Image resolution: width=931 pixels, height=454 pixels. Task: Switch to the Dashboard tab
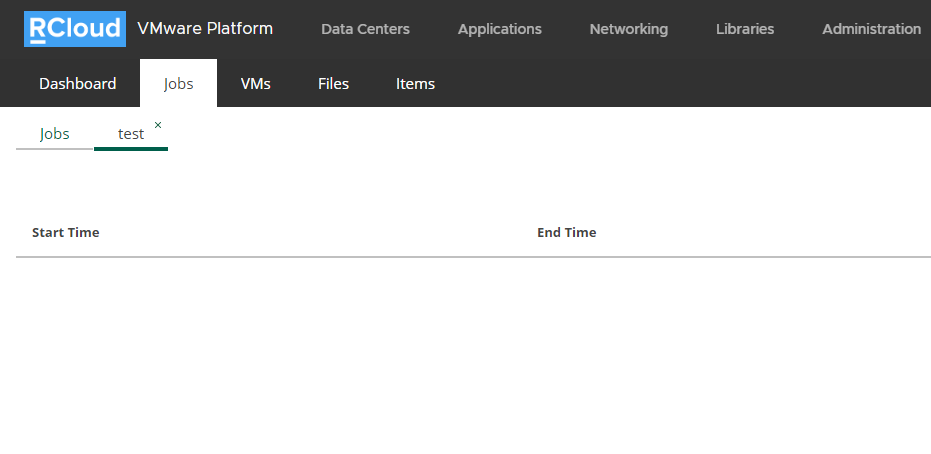click(78, 84)
